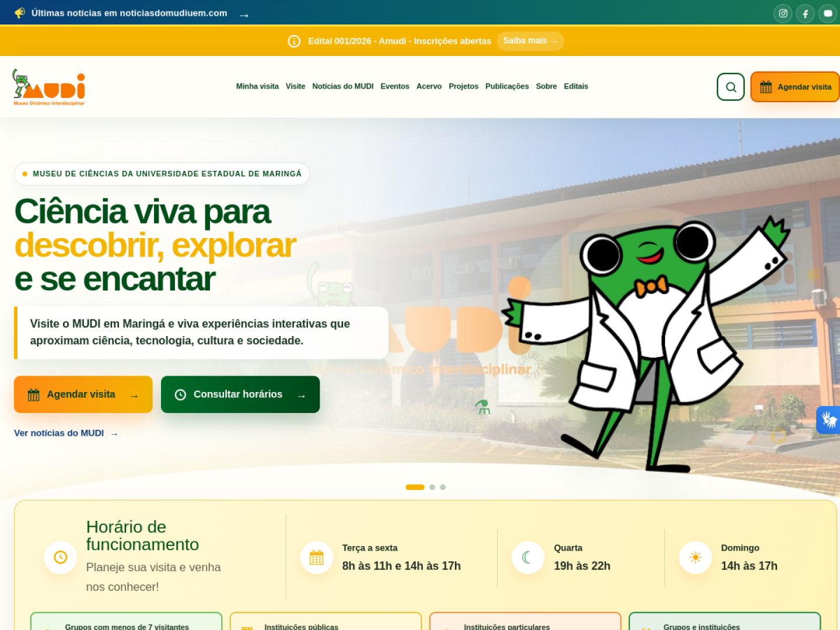Click sun icon for Domingo hours
The height and width of the screenshot is (630, 840).
(x=695, y=557)
